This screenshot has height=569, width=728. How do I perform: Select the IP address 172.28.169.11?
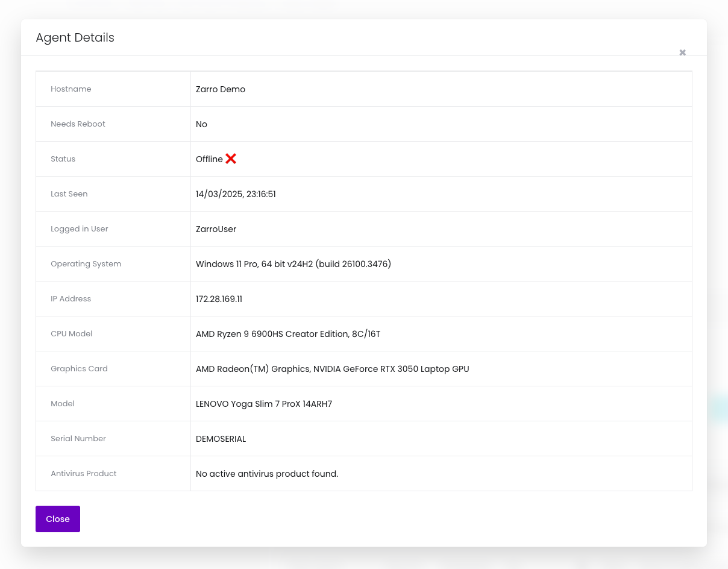(x=219, y=299)
